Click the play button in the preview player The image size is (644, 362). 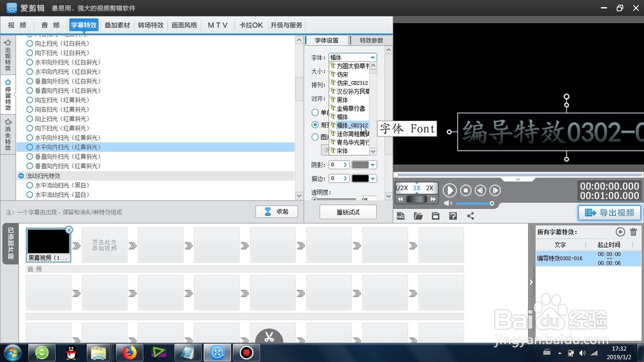[x=450, y=190]
